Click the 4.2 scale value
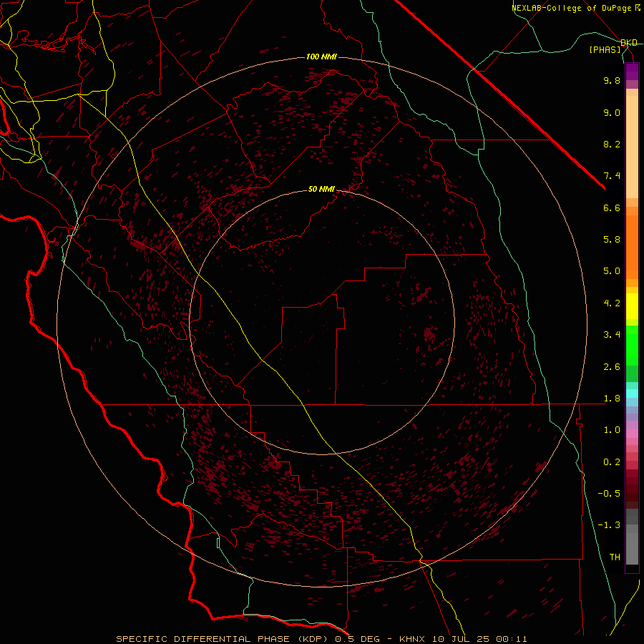The image size is (644, 644). point(612,303)
